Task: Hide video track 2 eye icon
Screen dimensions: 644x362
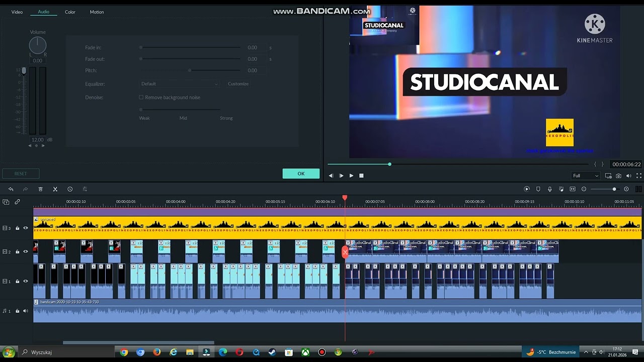Action: click(26, 251)
